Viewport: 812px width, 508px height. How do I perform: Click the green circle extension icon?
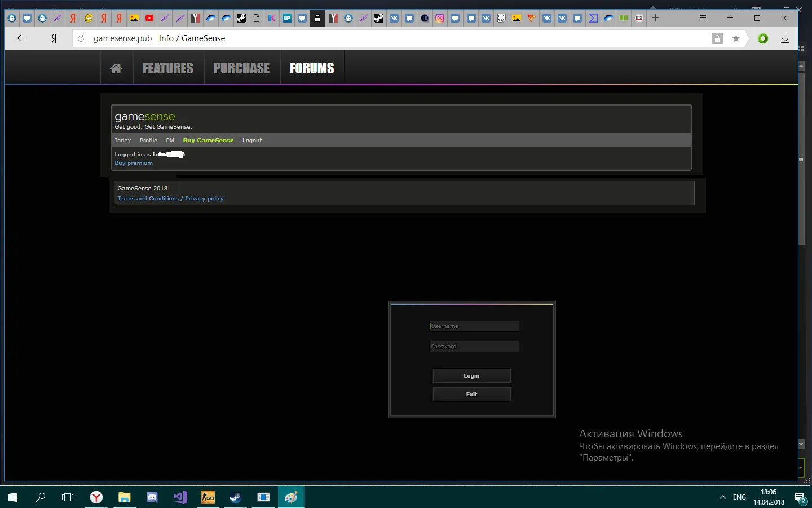762,38
